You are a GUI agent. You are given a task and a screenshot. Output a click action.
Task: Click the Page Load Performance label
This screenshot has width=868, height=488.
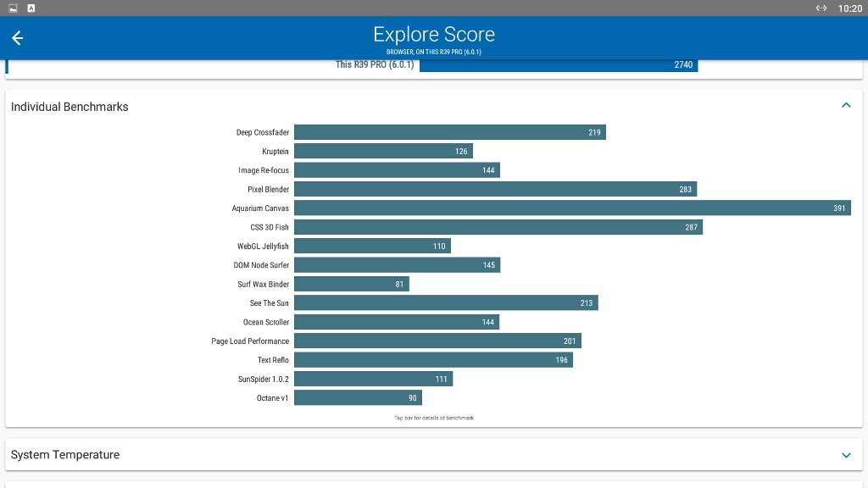click(x=250, y=341)
